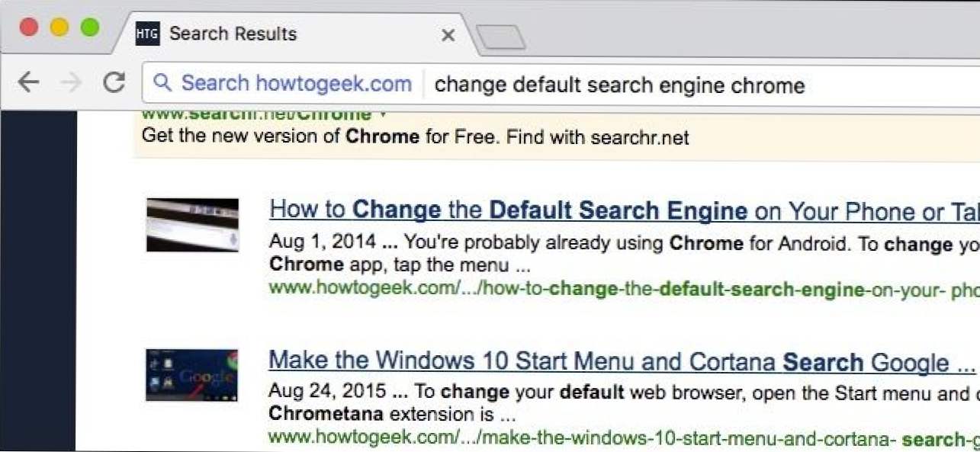Click the magnifier icon in the address bar
980x452 pixels.
pyautogui.click(x=162, y=82)
